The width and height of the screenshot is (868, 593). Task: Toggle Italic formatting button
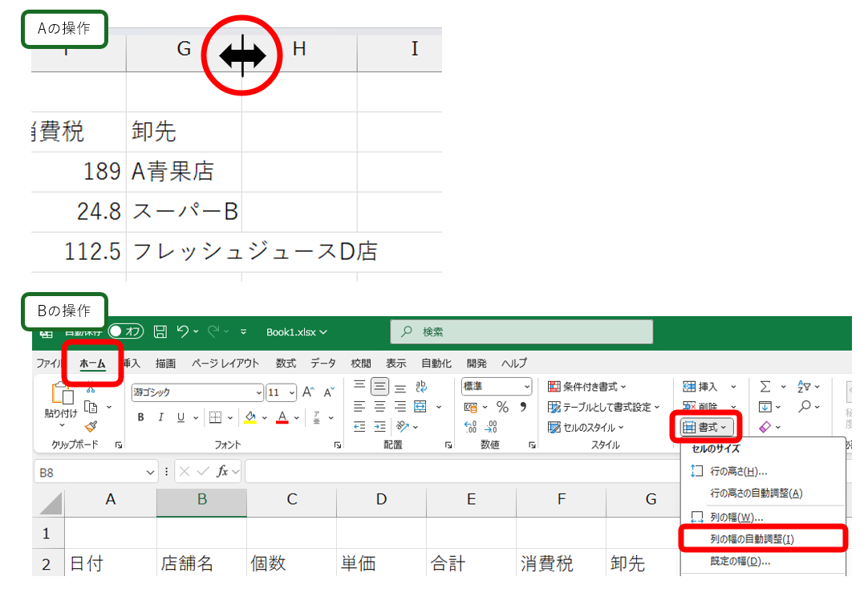click(x=160, y=417)
